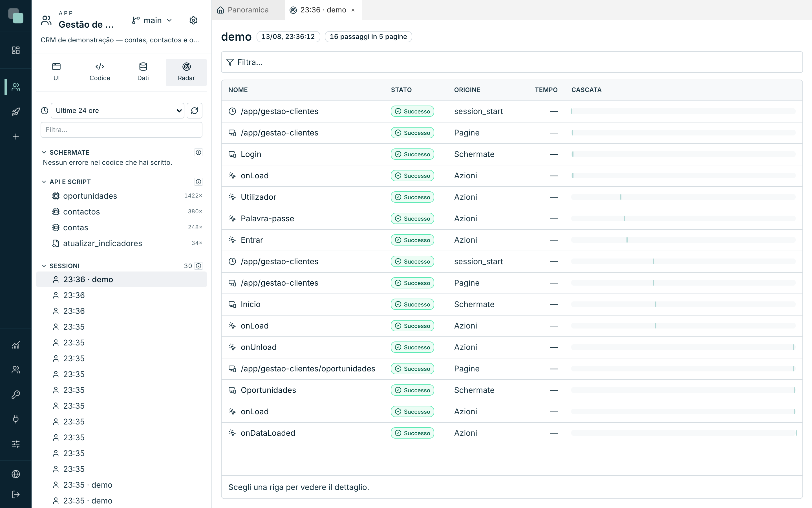Image resolution: width=812 pixels, height=508 pixels.
Task: Sort by the Tempo column header
Action: 546,90
